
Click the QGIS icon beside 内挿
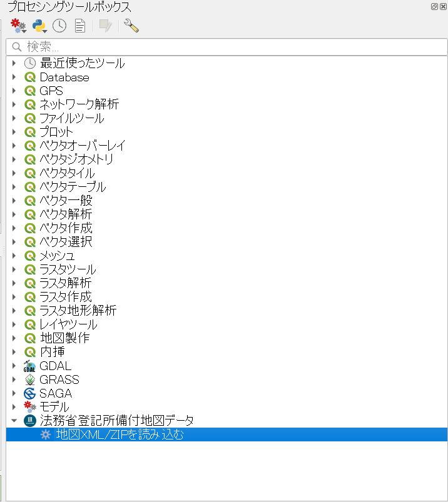(30, 352)
